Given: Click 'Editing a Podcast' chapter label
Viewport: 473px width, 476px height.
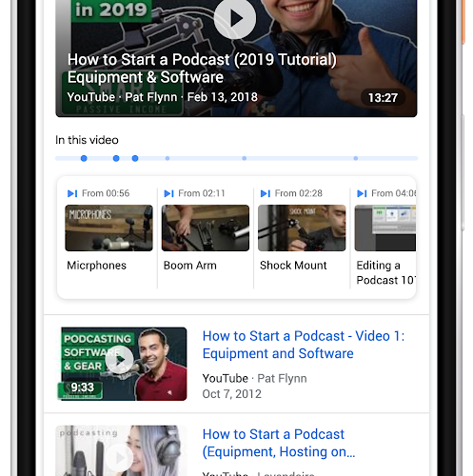Looking at the screenshot, I should (385, 272).
